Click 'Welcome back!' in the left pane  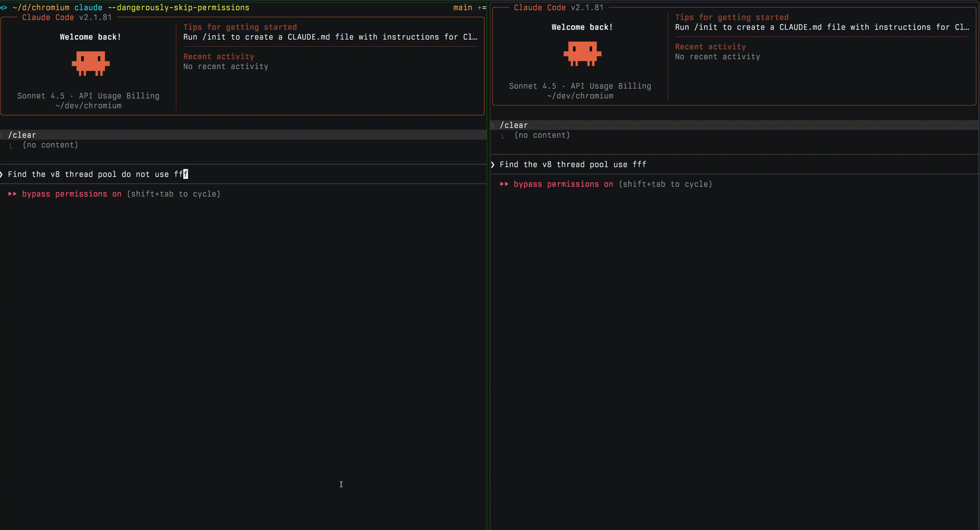tap(90, 37)
